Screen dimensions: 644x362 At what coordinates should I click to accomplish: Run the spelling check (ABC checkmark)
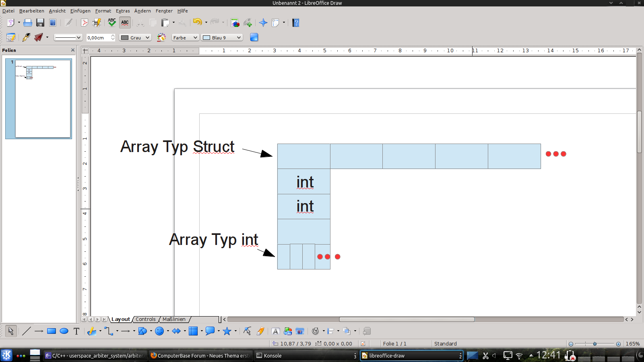pyautogui.click(x=112, y=23)
